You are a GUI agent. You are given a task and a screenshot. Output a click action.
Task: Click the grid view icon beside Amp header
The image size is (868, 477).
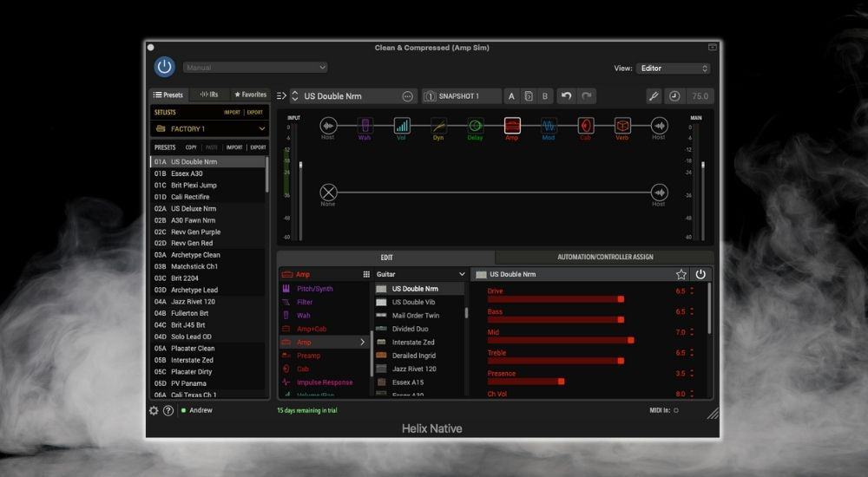[x=366, y=274]
